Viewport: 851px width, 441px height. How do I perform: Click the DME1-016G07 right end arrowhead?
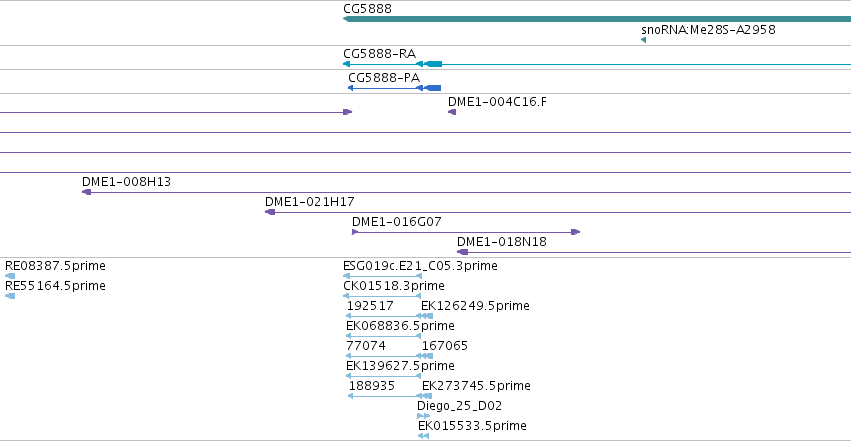pos(576,232)
